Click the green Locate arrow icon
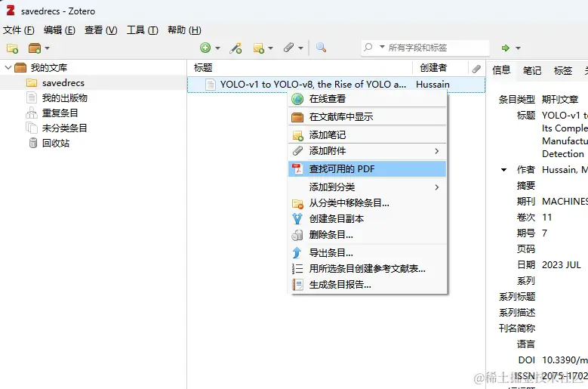This screenshot has width=588, height=389. pyautogui.click(x=506, y=48)
